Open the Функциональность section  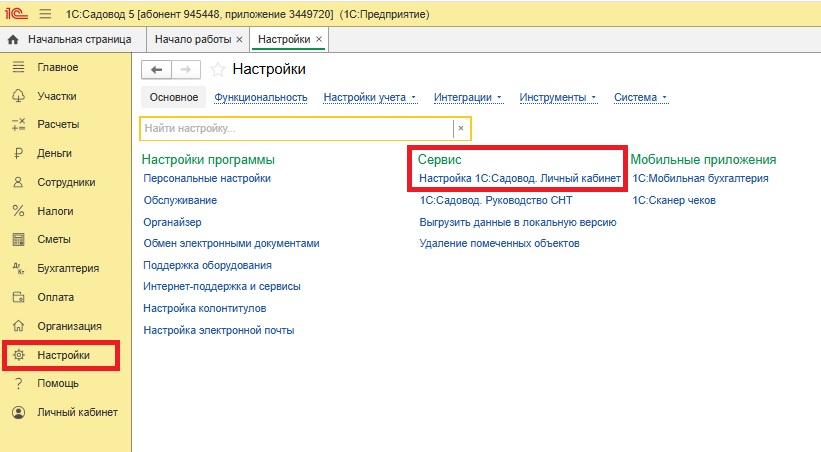pyautogui.click(x=261, y=97)
